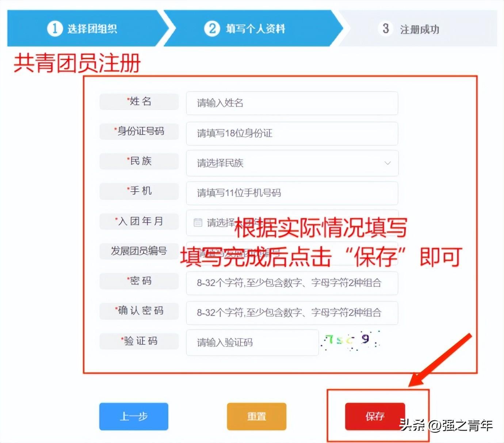Click the captcha image 7sc9 to refresh
This screenshot has width=504, height=443.
(351, 341)
